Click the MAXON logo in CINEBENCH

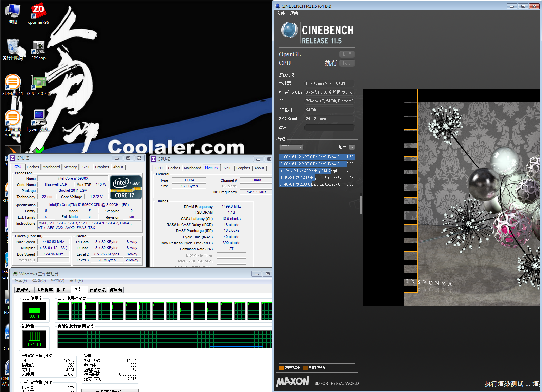[293, 382]
